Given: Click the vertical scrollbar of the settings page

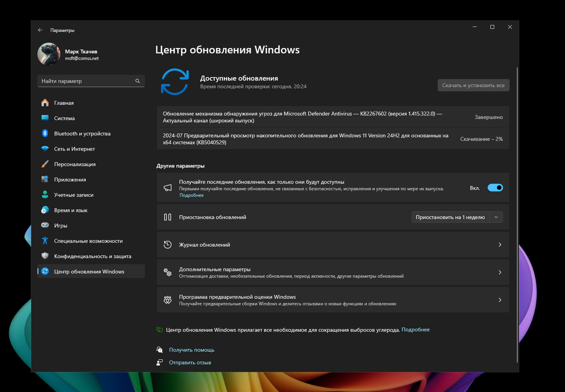Looking at the screenshot, I should (517, 214).
